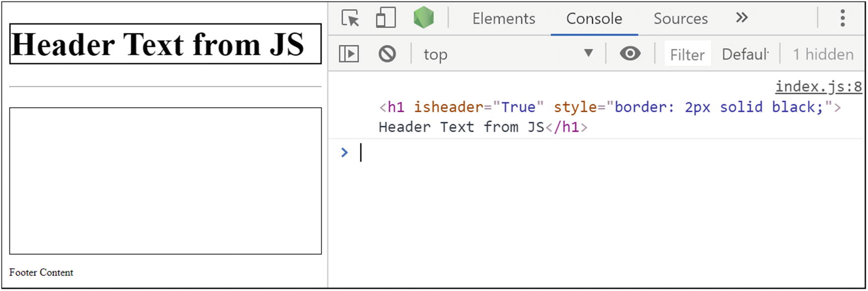
Task: Expand the Default log levels dropdown
Action: click(x=745, y=54)
